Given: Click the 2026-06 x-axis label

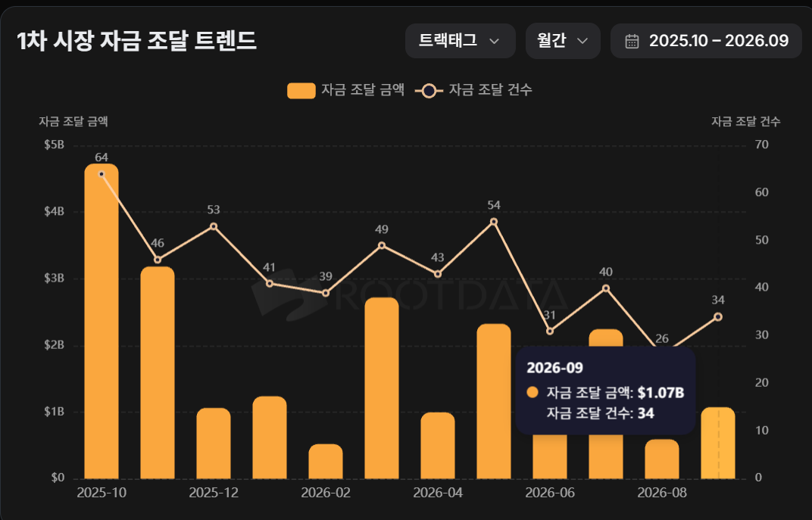Looking at the screenshot, I should (x=550, y=493).
